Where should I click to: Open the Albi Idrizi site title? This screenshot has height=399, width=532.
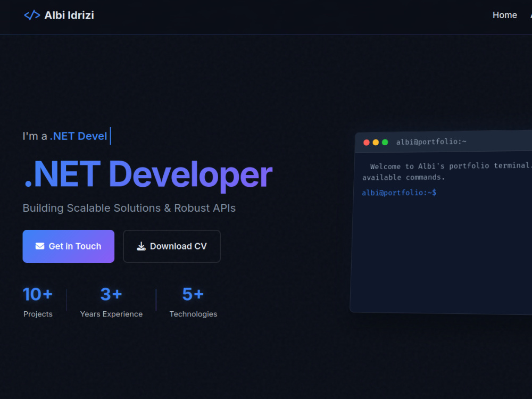tap(69, 15)
